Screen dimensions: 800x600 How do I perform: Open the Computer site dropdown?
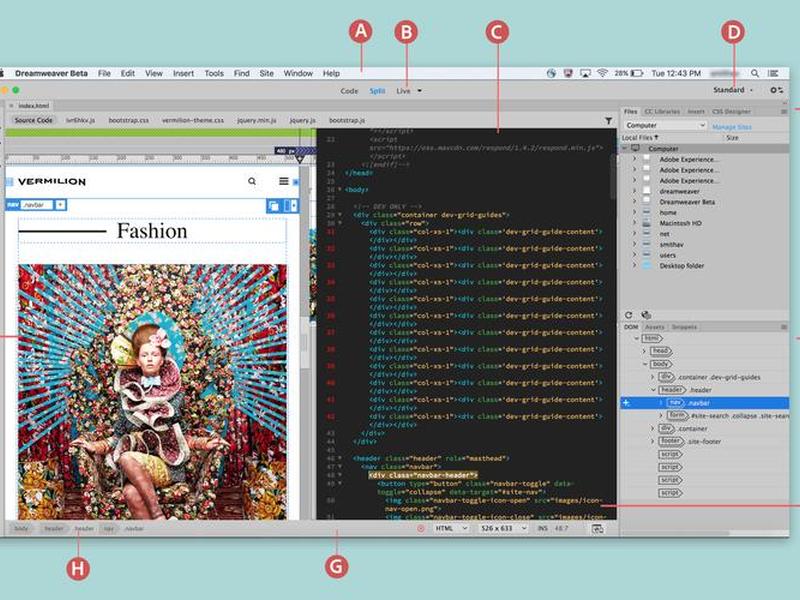click(x=664, y=125)
